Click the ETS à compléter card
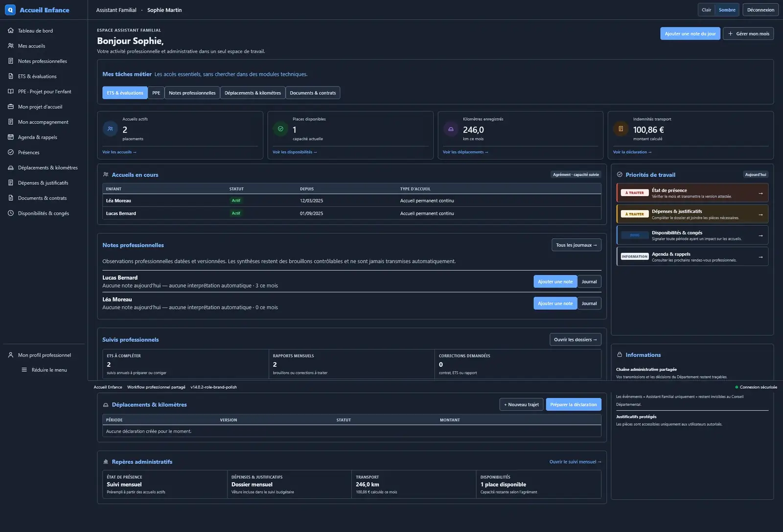Screen dimensions: 783x532 185,364
